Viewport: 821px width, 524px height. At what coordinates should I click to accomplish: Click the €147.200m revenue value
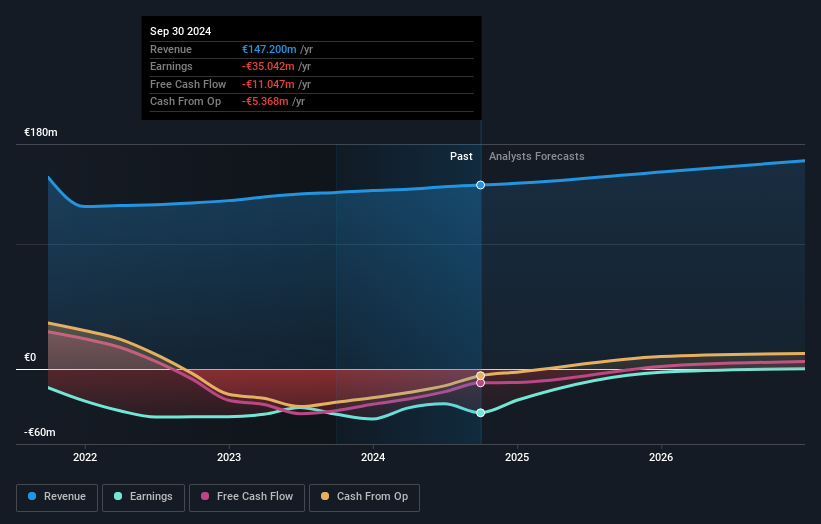tap(269, 49)
